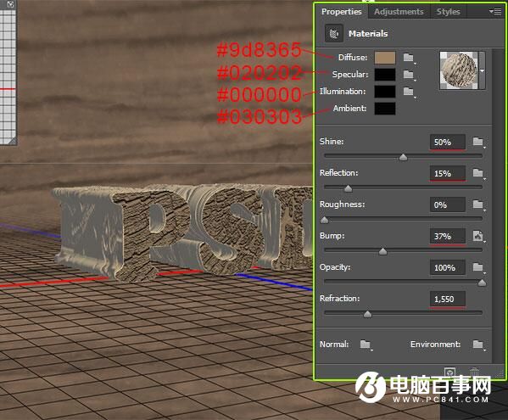Click the Diffuse label
The height and width of the screenshot is (420, 508).
tap(353, 58)
